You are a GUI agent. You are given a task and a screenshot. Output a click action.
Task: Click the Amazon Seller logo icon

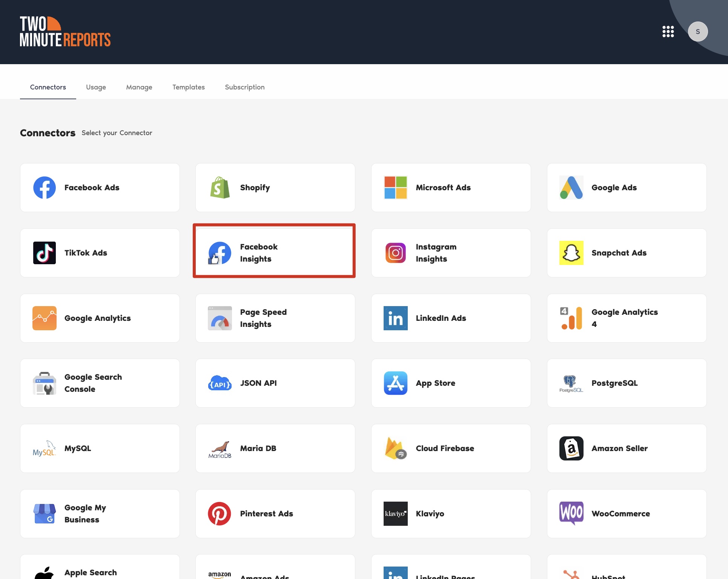coord(571,448)
